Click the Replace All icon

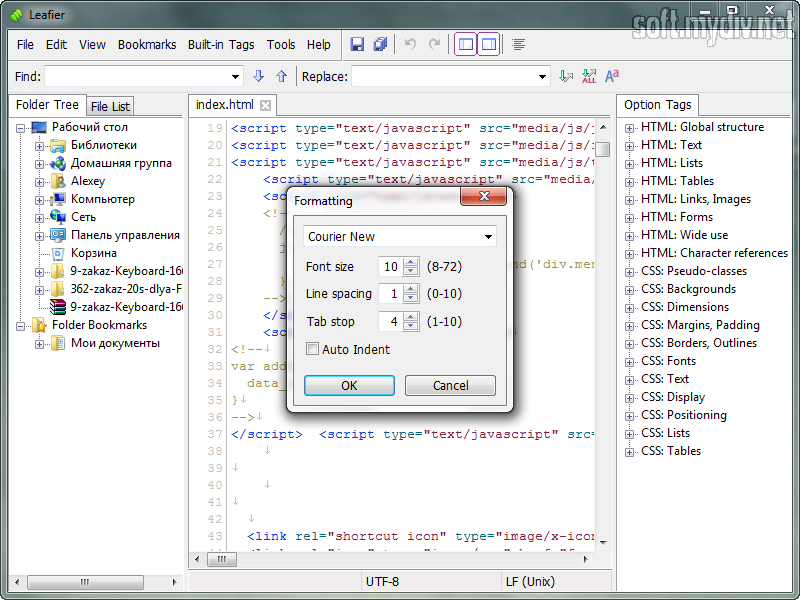(589, 76)
